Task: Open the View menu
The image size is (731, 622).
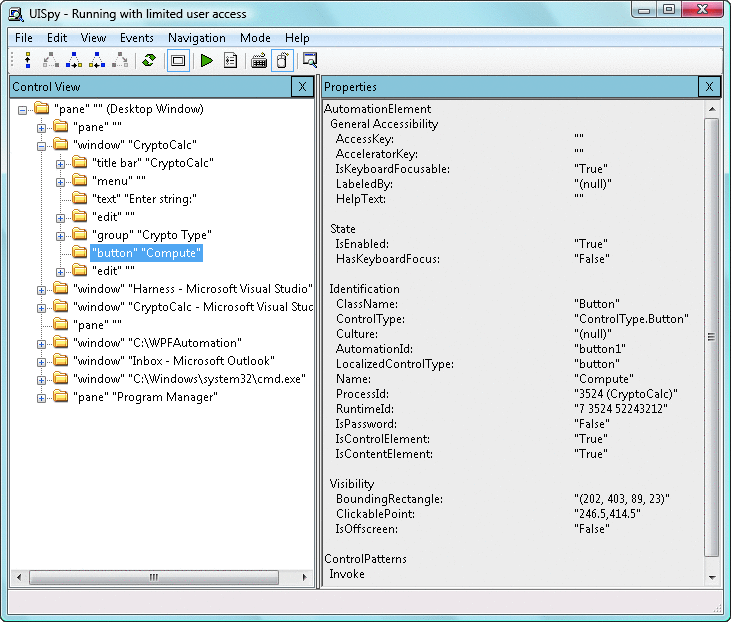Action: (93, 38)
